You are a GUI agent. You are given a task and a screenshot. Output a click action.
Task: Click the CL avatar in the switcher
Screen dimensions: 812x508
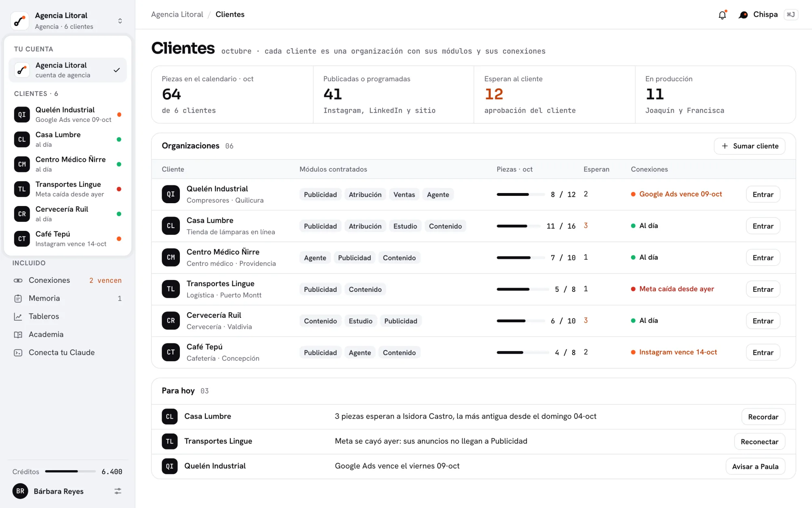click(x=22, y=139)
